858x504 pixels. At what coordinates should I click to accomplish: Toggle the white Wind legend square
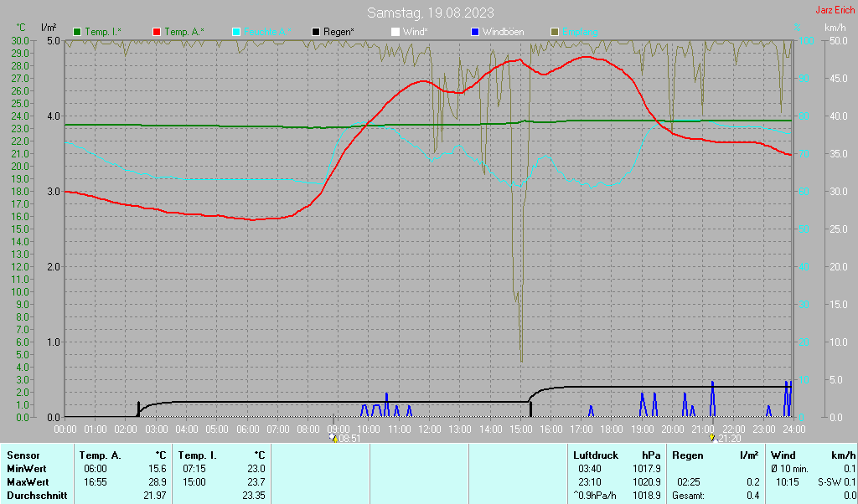[395, 32]
